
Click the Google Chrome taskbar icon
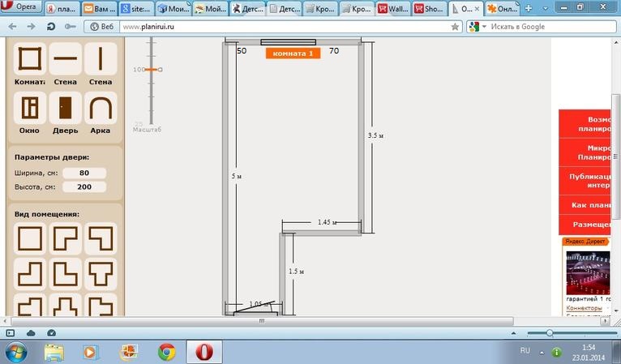pos(166,351)
